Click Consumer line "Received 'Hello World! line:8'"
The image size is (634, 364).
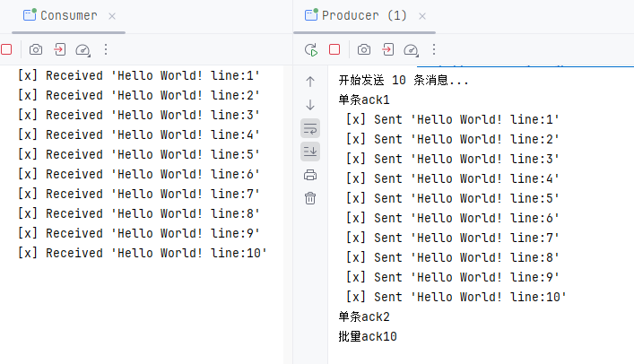139,213
